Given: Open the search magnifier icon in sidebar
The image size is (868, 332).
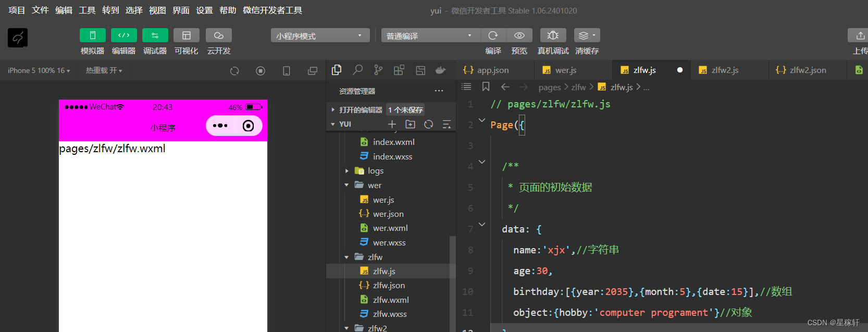Looking at the screenshot, I should click(x=357, y=70).
